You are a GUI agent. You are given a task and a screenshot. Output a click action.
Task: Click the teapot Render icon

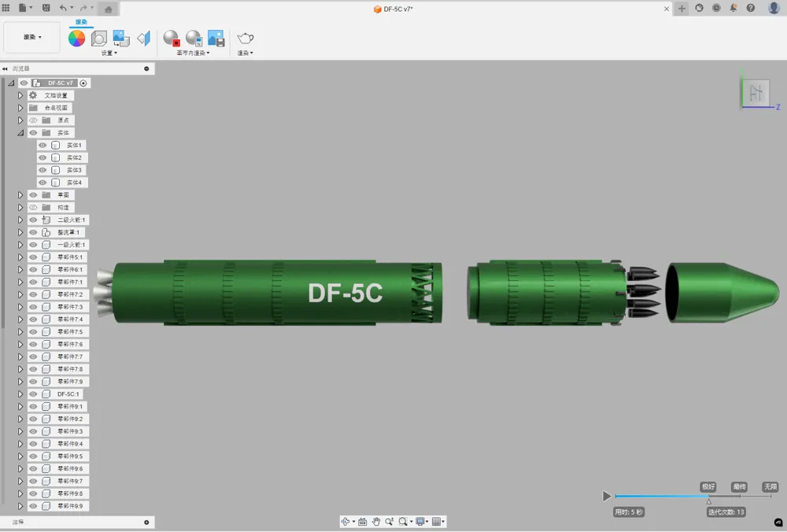[x=244, y=37]
